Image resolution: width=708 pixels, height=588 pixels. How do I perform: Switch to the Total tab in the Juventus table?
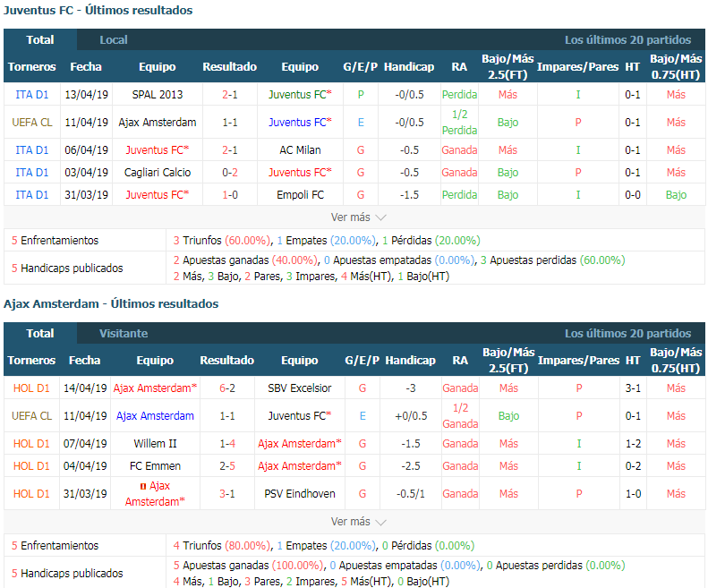point(40,39)
